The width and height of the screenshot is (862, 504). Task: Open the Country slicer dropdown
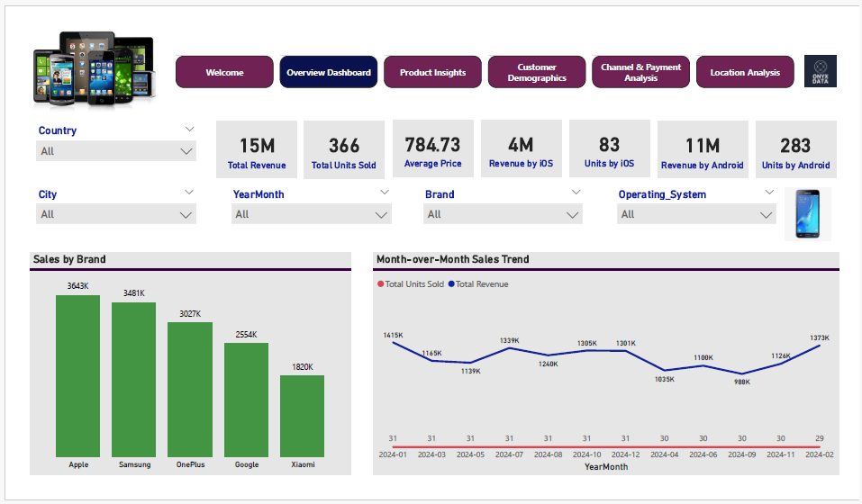(116, 151)
